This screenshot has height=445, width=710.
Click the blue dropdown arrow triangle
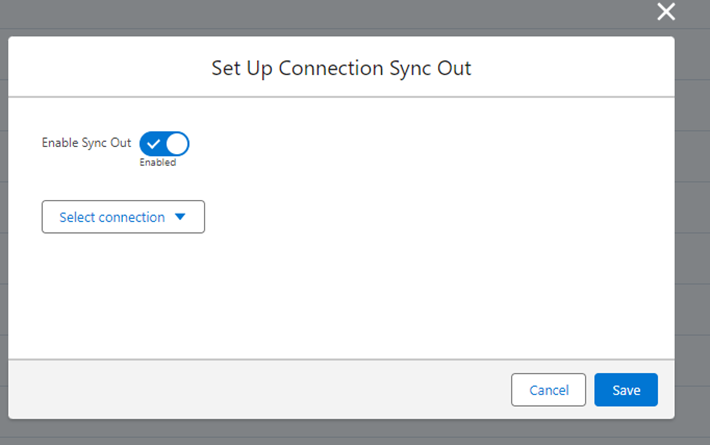click(180, 217)
